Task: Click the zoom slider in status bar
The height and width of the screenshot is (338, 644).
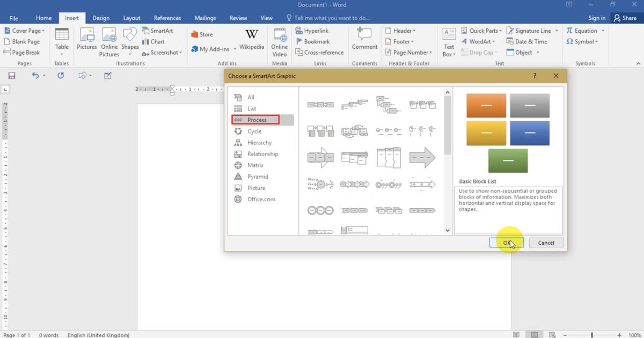Action: coord(592,335)
